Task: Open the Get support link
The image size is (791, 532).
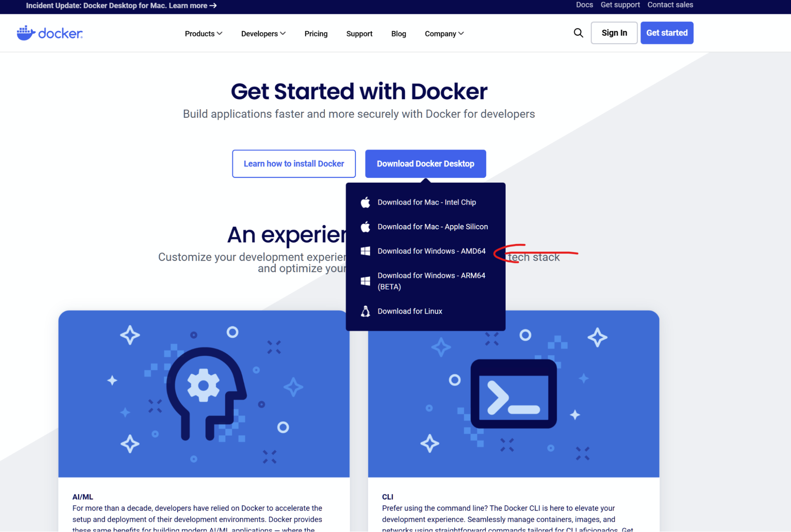Action: point(620,5)
